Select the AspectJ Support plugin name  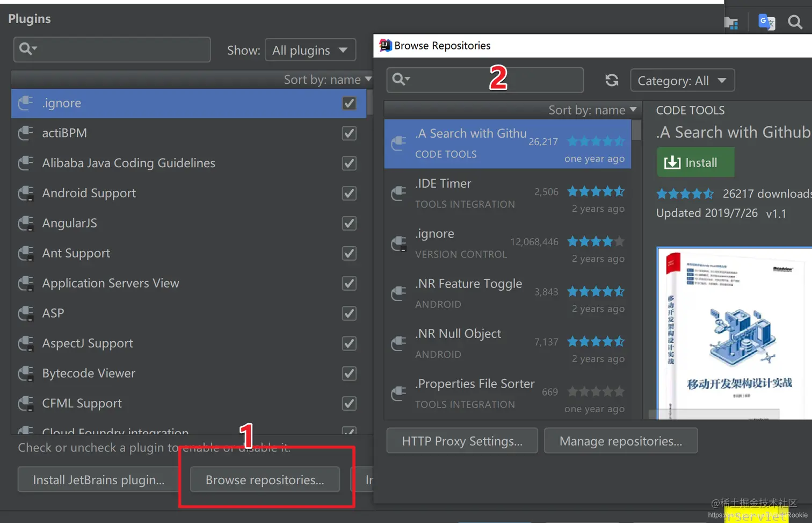(x=88, y=343)
